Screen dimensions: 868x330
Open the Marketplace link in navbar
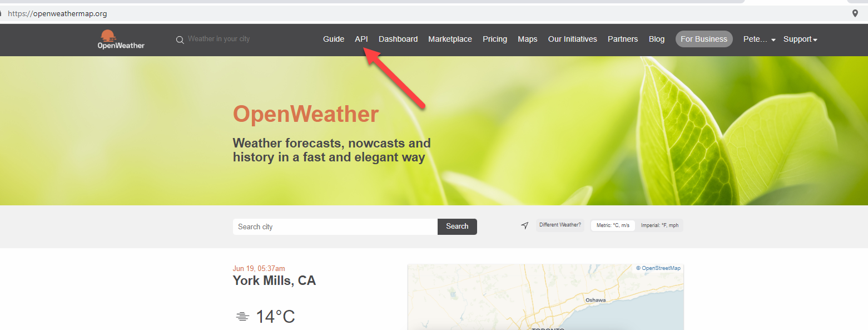coord(450,39)
